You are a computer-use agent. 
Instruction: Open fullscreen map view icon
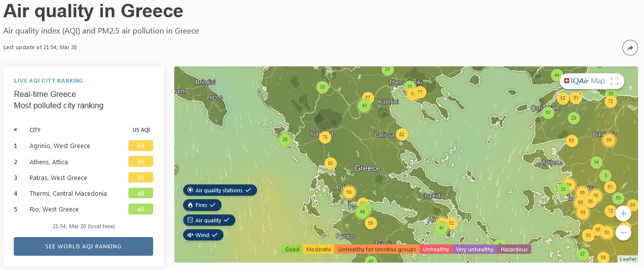614,81
